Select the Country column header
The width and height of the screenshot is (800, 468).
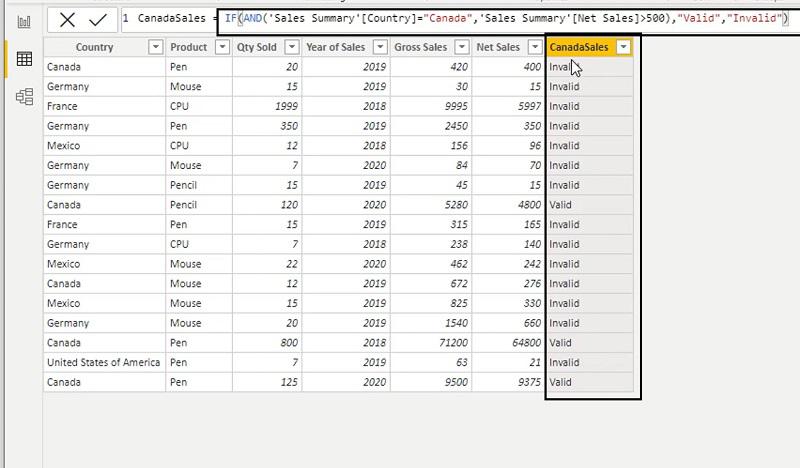point(94,47)
